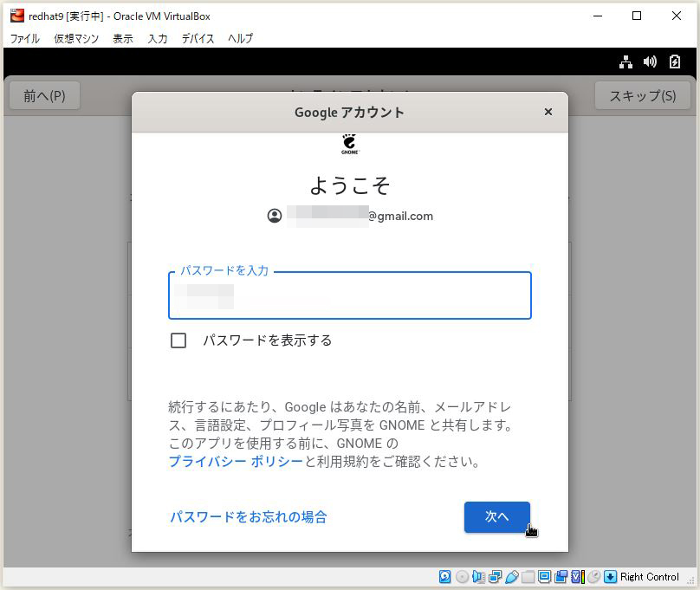Minimize the VirtualBox window

click(x=598, y=16)
